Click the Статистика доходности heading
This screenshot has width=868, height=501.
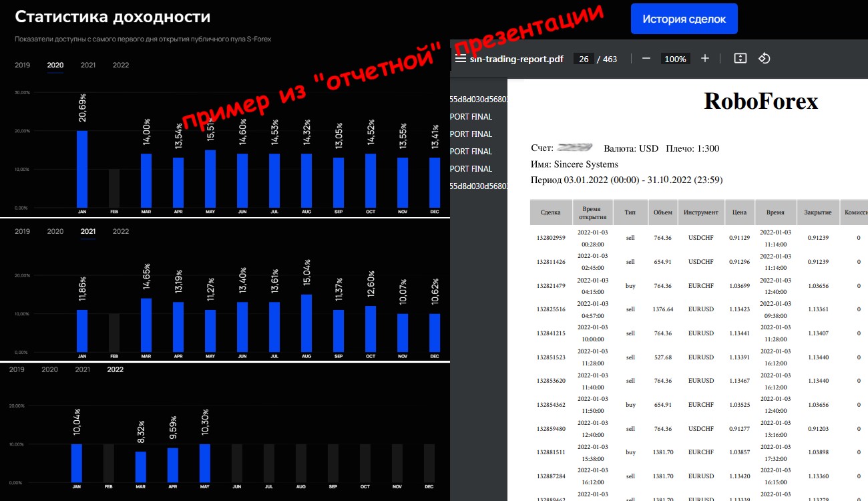(113, 17)
